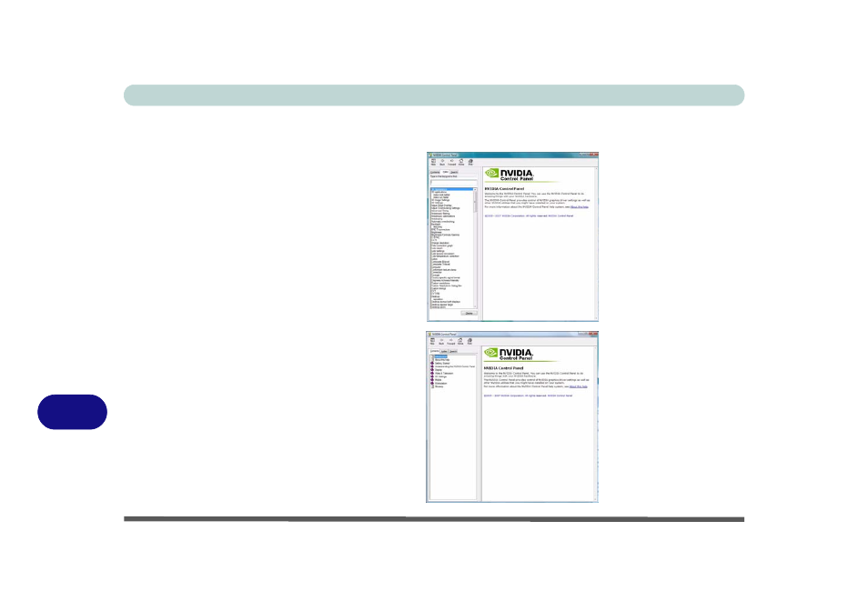Select Glossary topic in Contents tree
Screen dimensions: 868x611
click(x=439, y=386)
